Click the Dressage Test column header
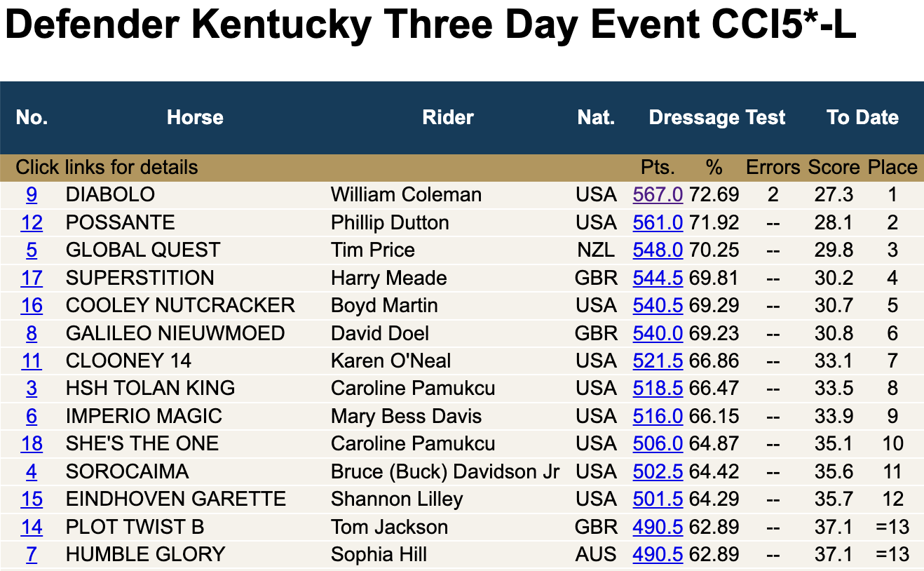This screenshot has width=924, height=571. (717, 117)
